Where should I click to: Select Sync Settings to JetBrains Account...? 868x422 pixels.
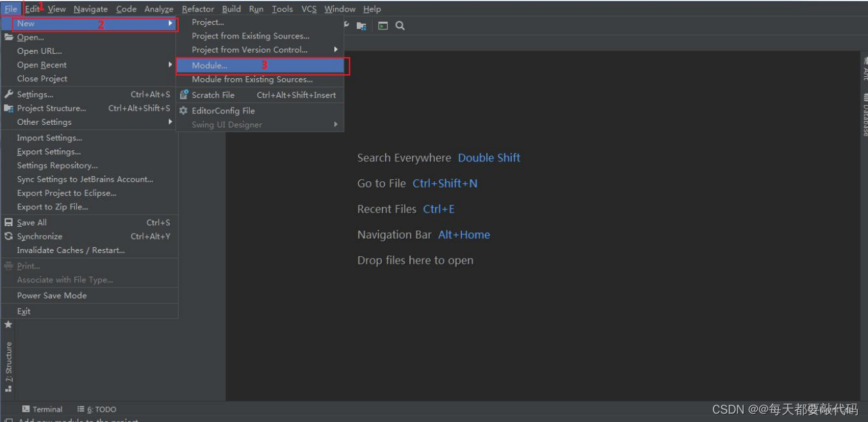tap(89, 179)
